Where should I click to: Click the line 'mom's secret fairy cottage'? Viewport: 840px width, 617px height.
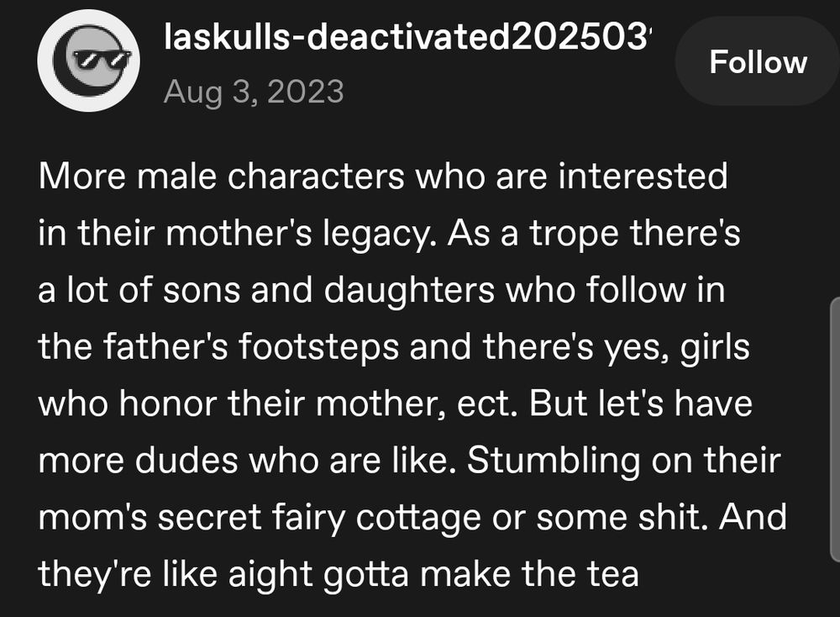412,517
